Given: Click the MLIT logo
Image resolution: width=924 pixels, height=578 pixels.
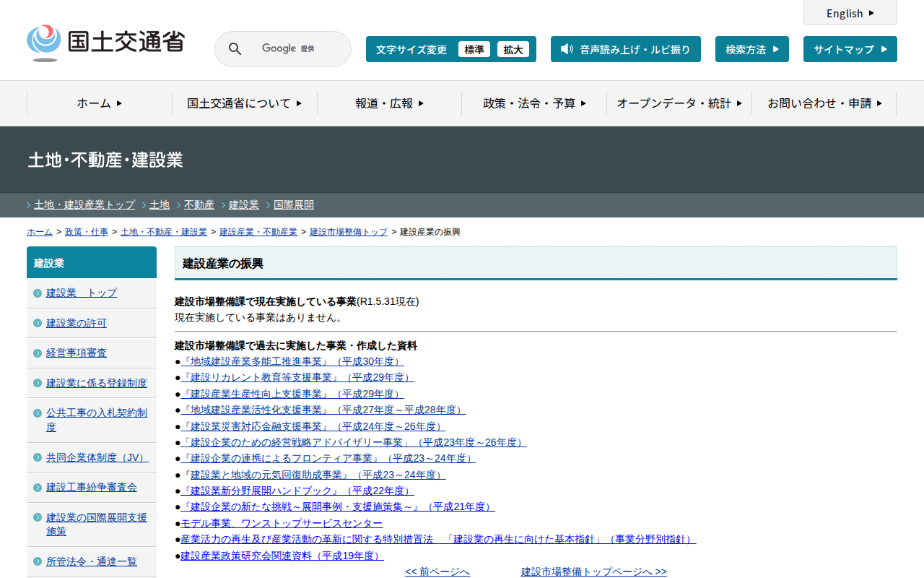Looking at the screenshot, I should point(105,43).
